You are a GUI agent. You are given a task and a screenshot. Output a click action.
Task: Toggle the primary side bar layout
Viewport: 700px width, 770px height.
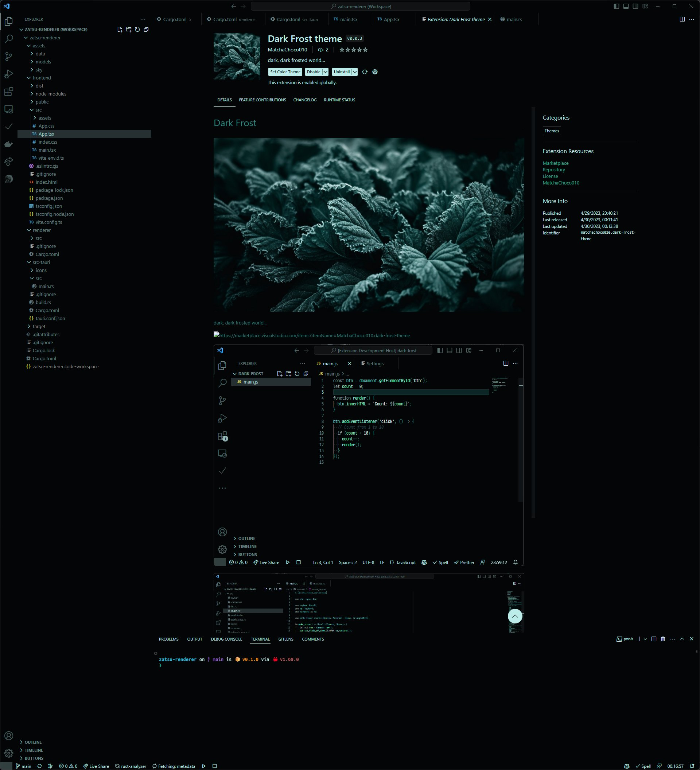coord(617,6)
